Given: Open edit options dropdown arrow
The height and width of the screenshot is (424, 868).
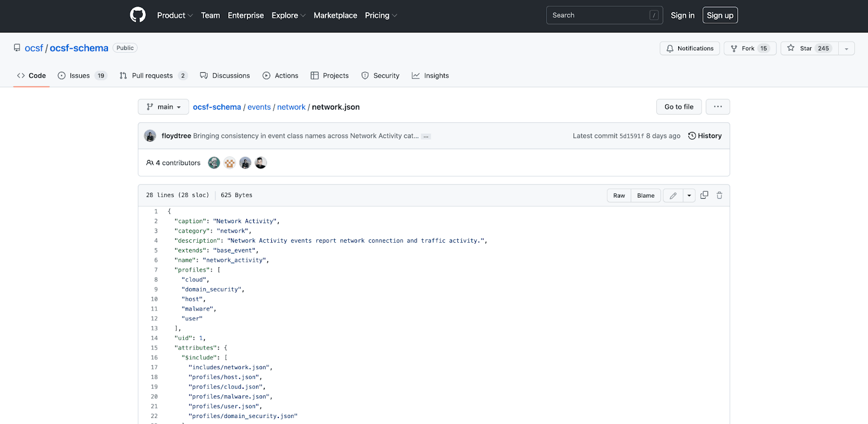Looking at the screenshot, I should tap(689, 195).
